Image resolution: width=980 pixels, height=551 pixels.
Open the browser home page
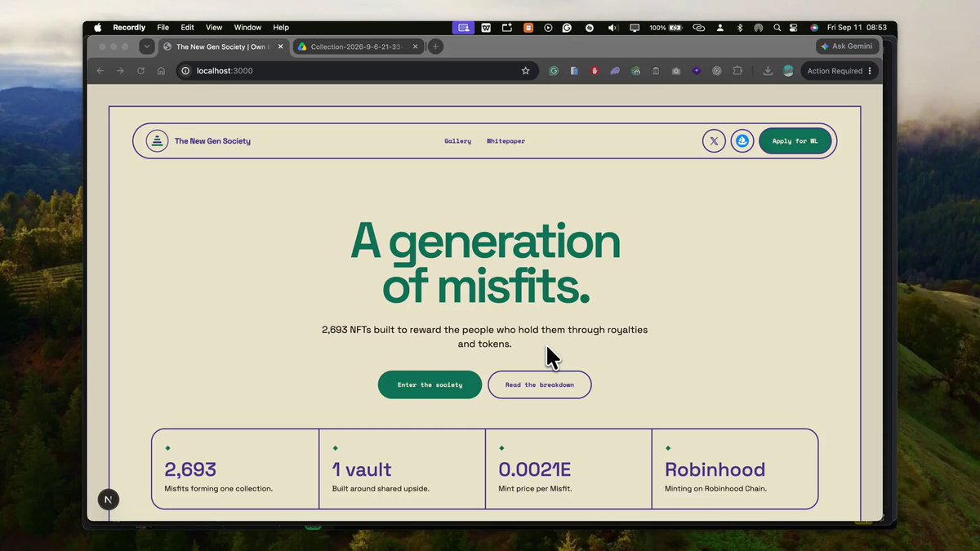pos(161,71)
